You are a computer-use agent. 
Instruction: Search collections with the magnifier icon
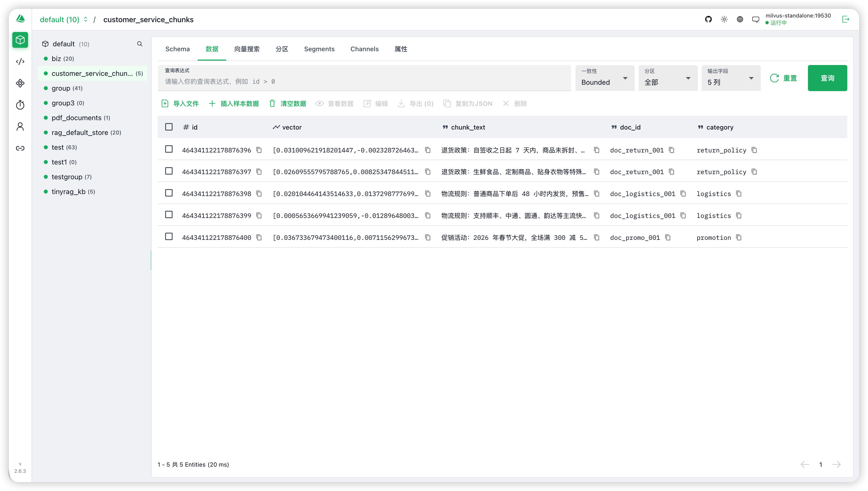[140, 44]
